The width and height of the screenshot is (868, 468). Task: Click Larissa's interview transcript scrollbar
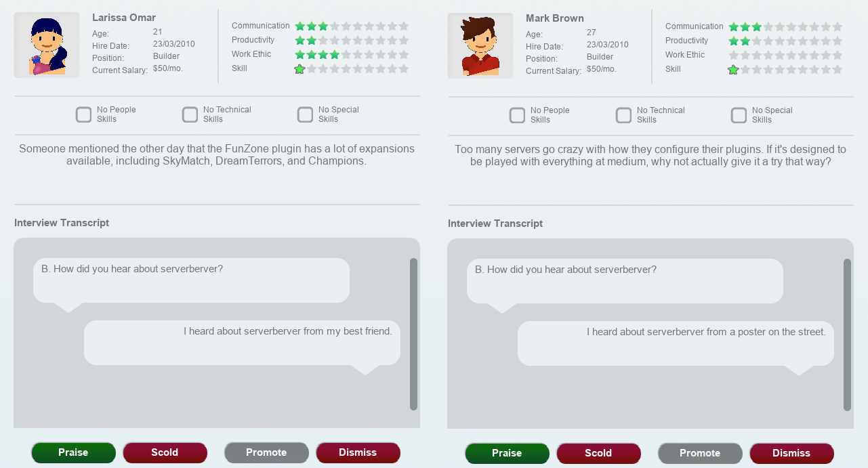[x=413, y=334]
